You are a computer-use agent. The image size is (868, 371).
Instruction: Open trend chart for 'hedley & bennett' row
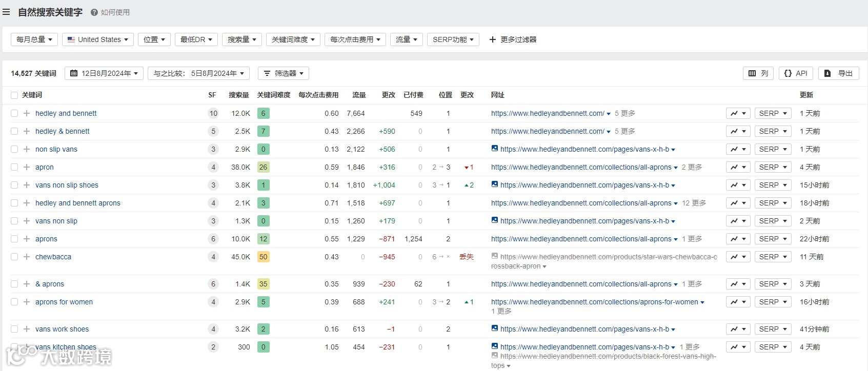[x=738, y=131]
